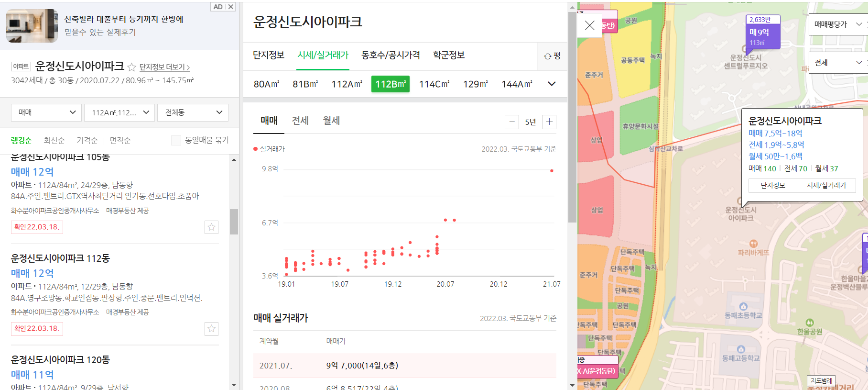Open 전체 map filter dropdown
The image size is (868, 390).
[837, 63]
